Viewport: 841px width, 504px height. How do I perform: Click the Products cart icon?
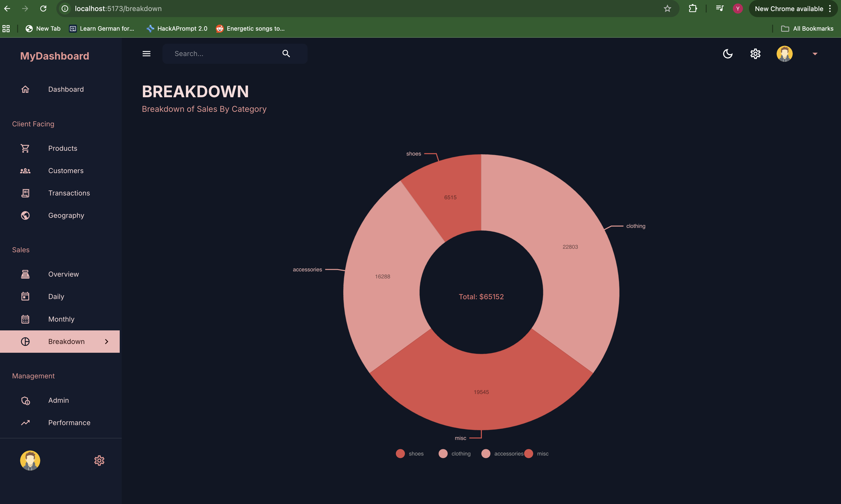[25, 148]
